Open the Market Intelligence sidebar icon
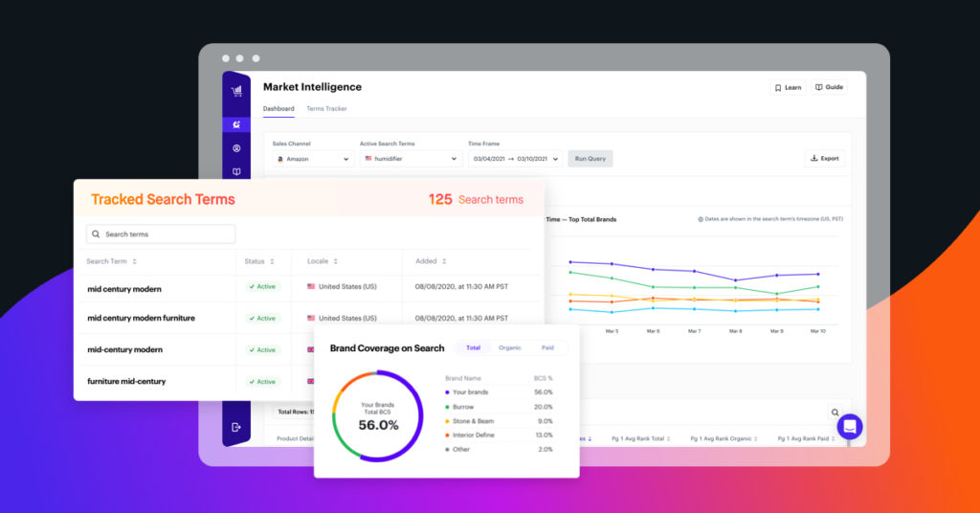980x513 pixels. (x=236, y=124)
